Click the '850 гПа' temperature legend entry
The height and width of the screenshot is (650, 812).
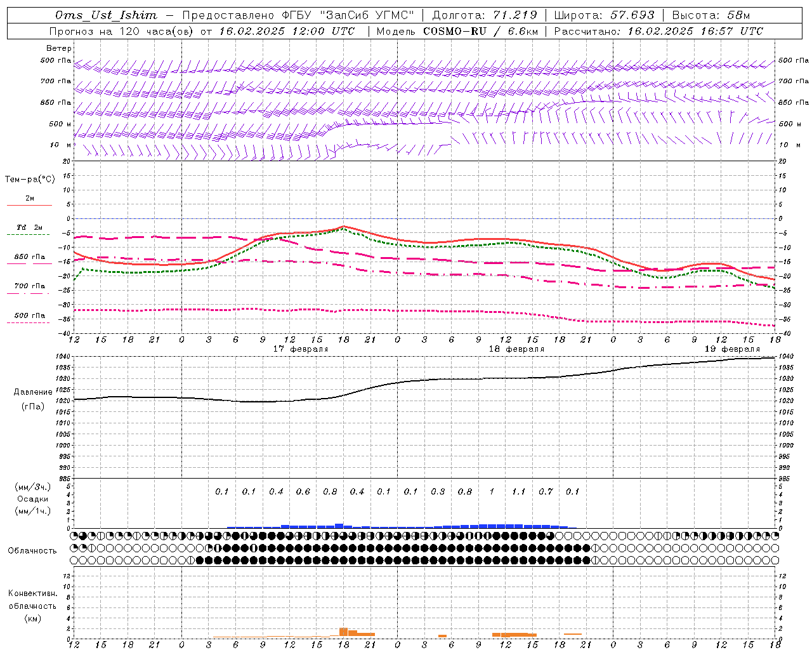pos(30,257)
